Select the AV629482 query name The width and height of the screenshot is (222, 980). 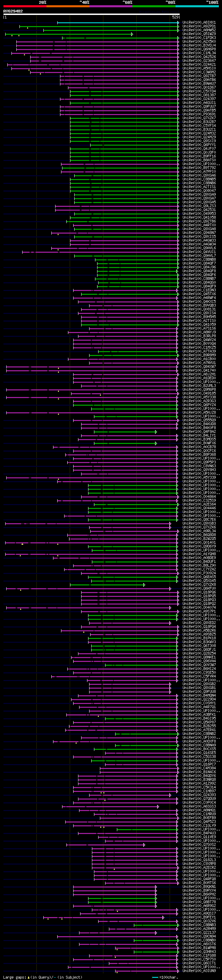13,11
